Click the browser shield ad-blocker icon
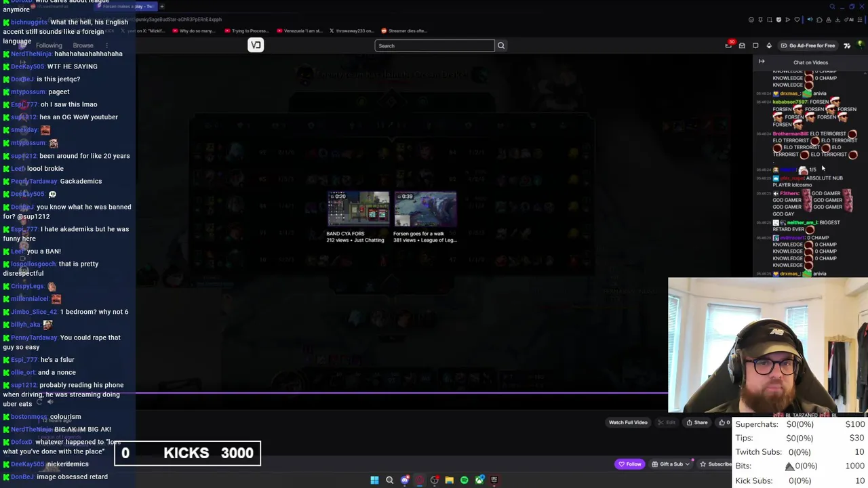The height and width of the screenshot is (488, 868). 778,20
